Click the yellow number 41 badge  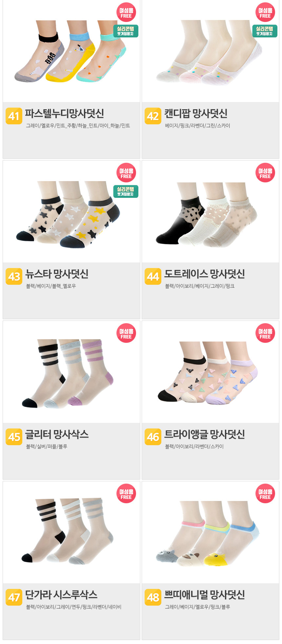pyautogui.click(x=14, y=116)
